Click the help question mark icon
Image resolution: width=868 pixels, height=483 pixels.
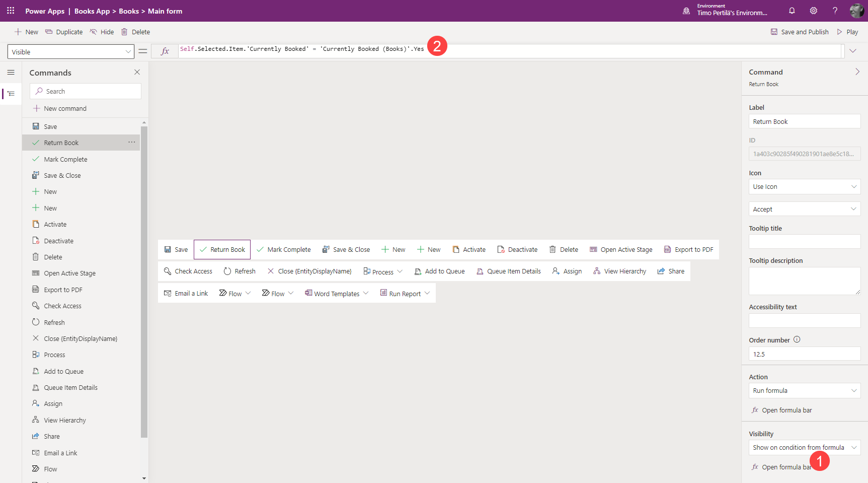click(x=835, y=11)
